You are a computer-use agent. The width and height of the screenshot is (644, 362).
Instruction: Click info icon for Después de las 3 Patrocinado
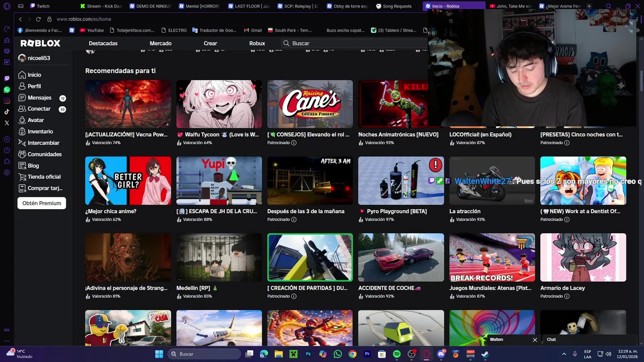(x=294, y=220)
